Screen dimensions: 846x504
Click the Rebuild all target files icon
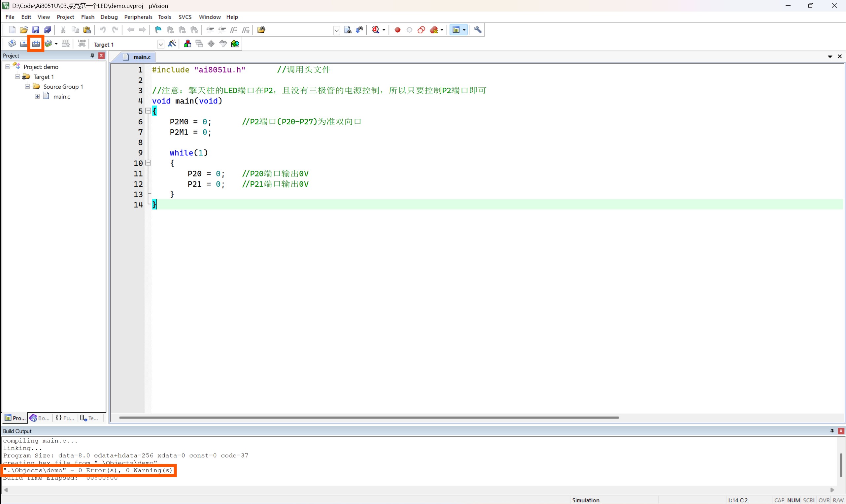click(x=36, y=44)
